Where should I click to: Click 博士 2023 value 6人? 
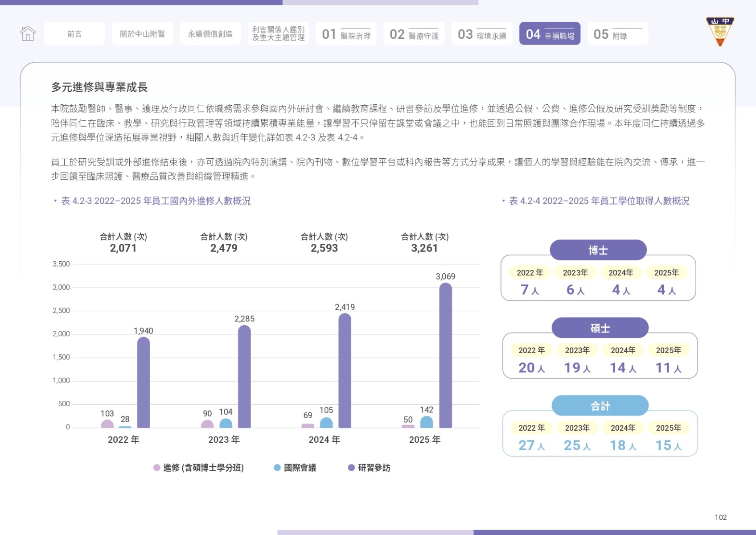(575, 290)
